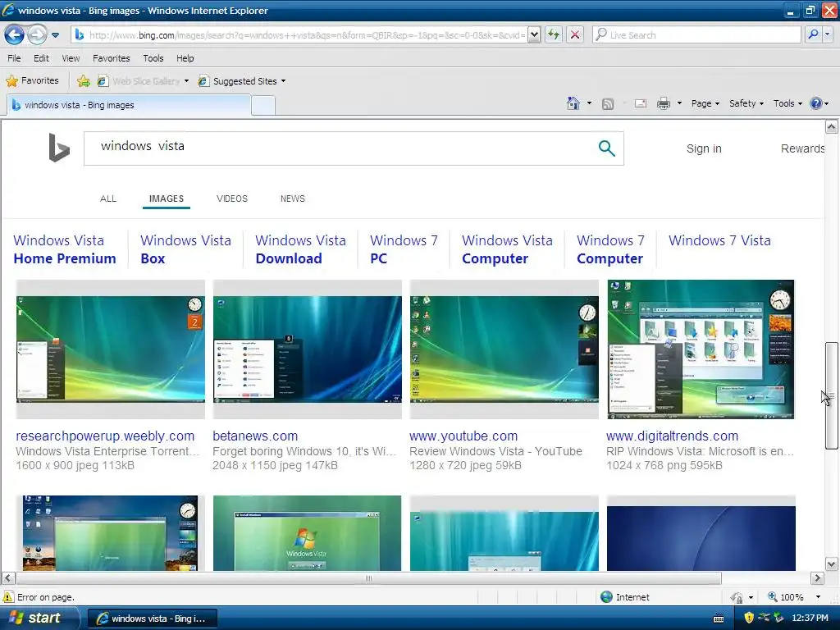This screenshot has height=630, width=840.
Task: Open the Suggested Sites dropdown
Action: click(242, 81)
